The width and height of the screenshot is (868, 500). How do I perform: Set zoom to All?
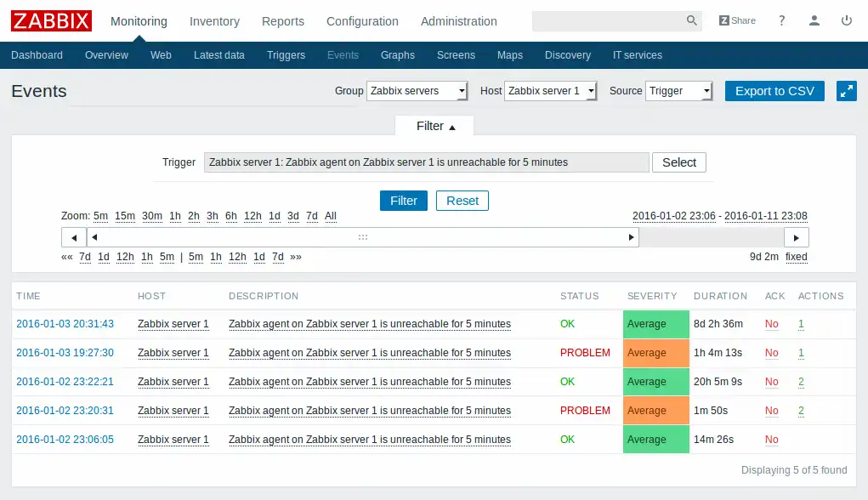[x=331, y=216]
